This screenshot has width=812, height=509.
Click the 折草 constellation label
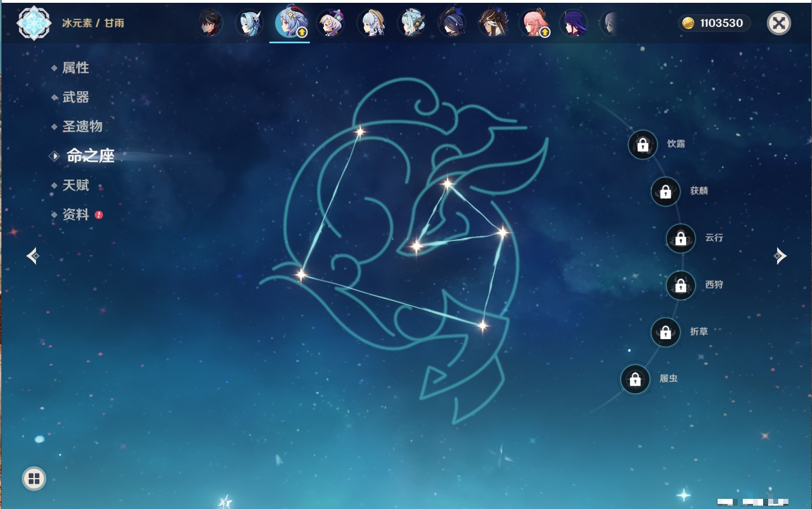point(699,332)
